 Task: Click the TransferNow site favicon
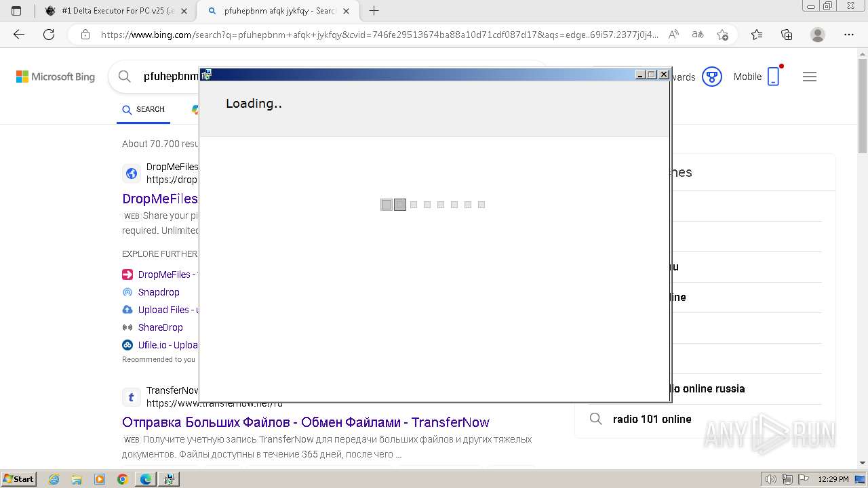pyautogui.click(x=131, y=397)
